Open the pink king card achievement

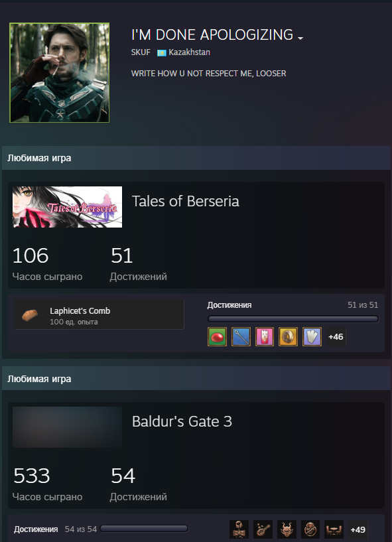[x=265, y=336]
